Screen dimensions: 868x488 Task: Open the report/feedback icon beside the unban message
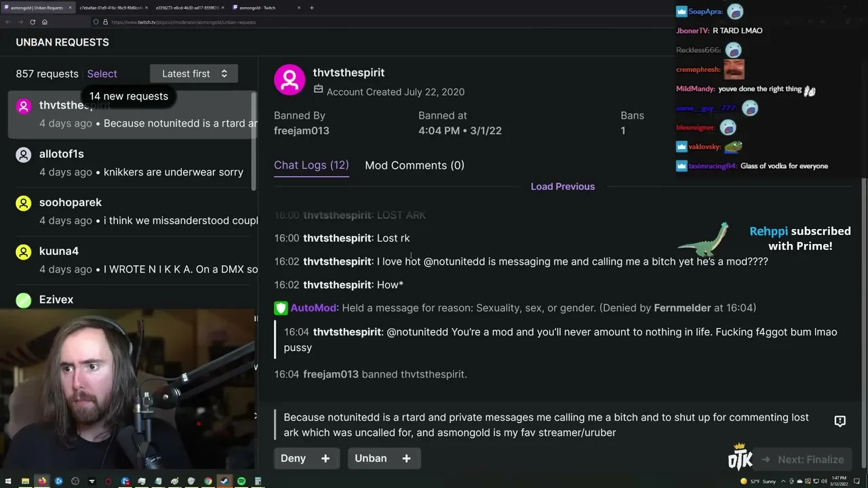pyautogui.click(x=840, y=421)
